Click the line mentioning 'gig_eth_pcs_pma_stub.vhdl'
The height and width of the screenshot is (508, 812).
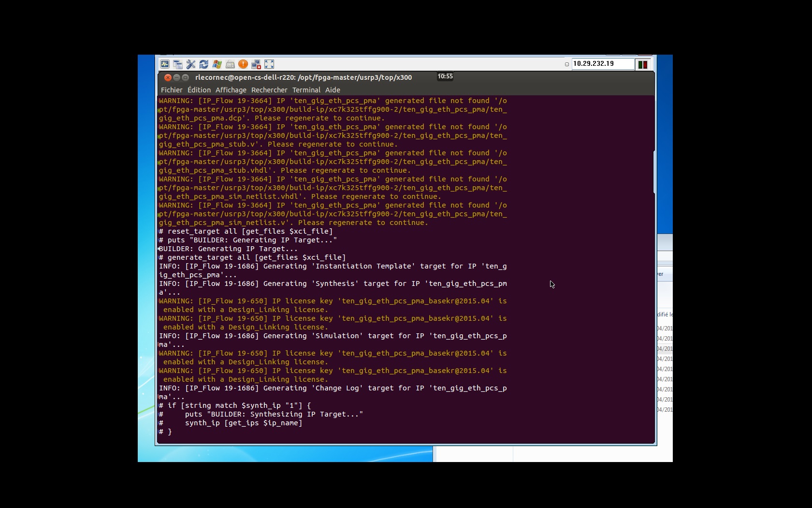click(285, 170)
